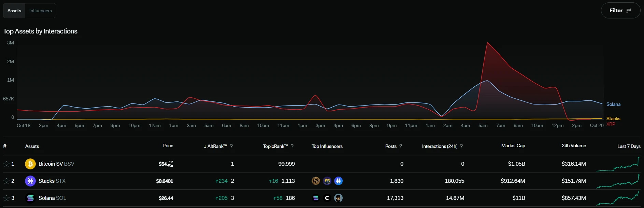644x208 pixels.
Task: Click the Solana coin logo
Action: click(30, 198)
